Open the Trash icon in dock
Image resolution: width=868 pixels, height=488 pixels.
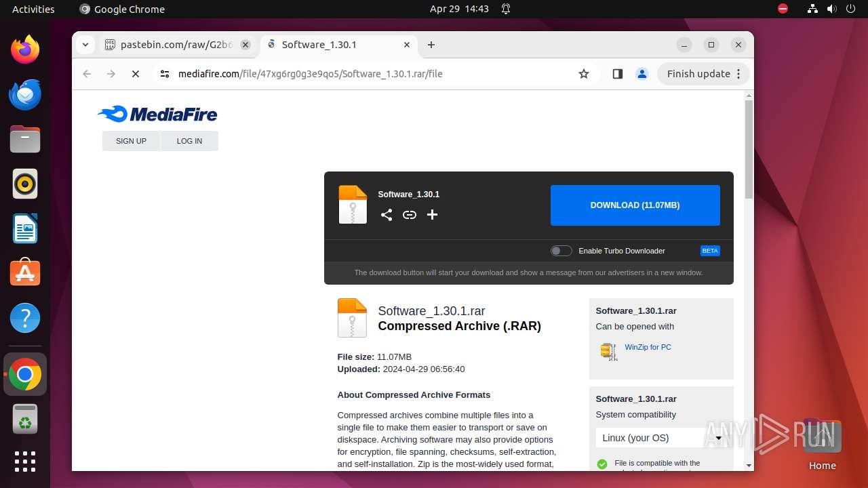[x=25, y=419]
